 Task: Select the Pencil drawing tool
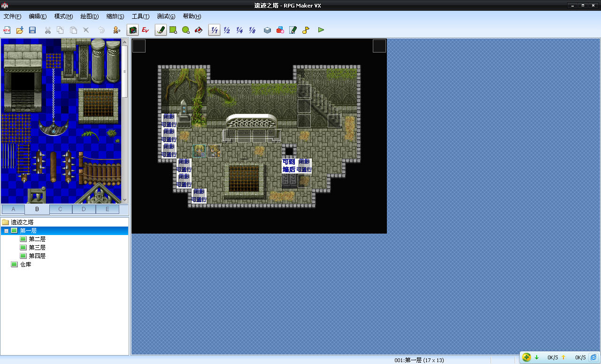click(x=161, y=30)
